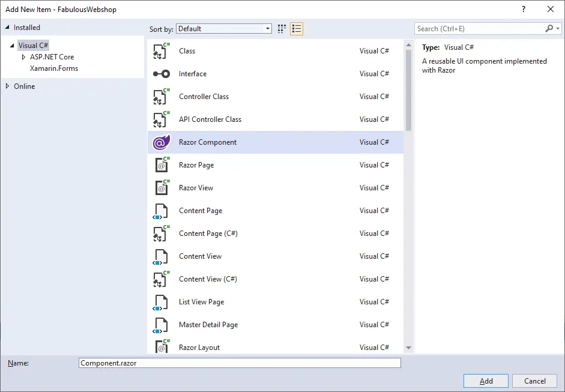
Task: Click the Master Detail Page icon
Action: 160,325
